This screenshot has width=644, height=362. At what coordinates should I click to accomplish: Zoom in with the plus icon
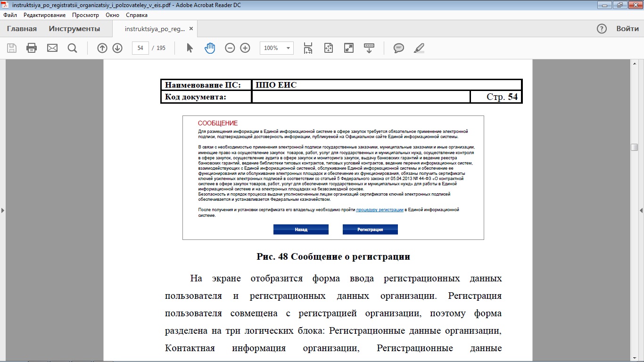pos(245,48)
